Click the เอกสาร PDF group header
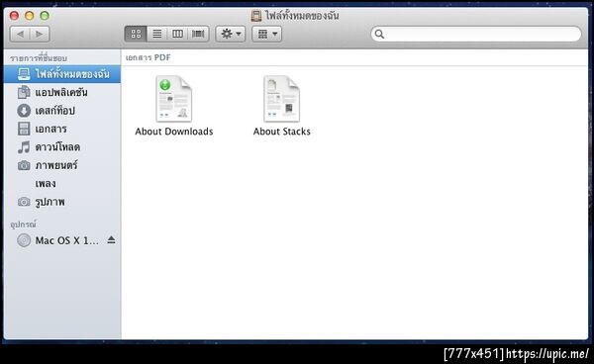This screenshot has height=364, width=594. [148, 57]
